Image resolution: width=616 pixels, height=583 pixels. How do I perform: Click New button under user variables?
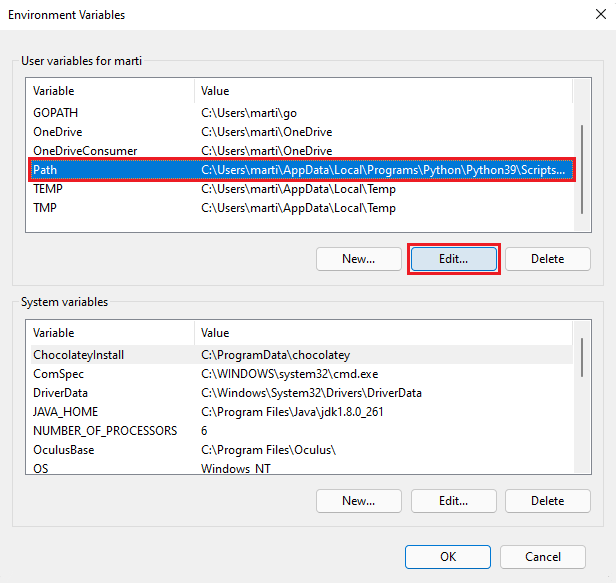pyautogui.click(x=358, y=259)
